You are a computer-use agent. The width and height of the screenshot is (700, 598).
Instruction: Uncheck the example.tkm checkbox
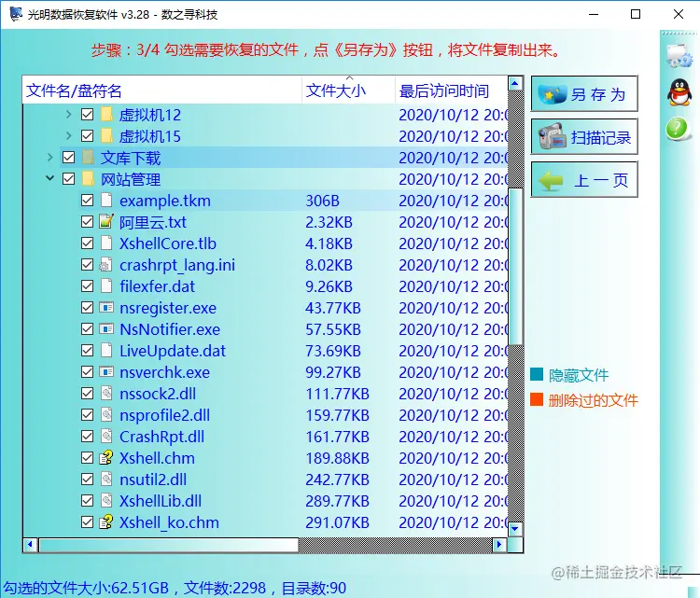[x=88, y=200]
